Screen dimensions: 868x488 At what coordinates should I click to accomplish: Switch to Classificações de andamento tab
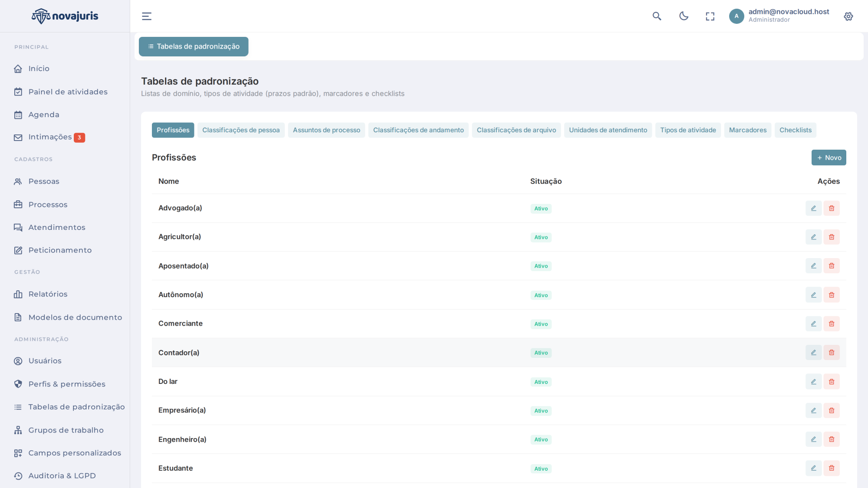[418, 130]
